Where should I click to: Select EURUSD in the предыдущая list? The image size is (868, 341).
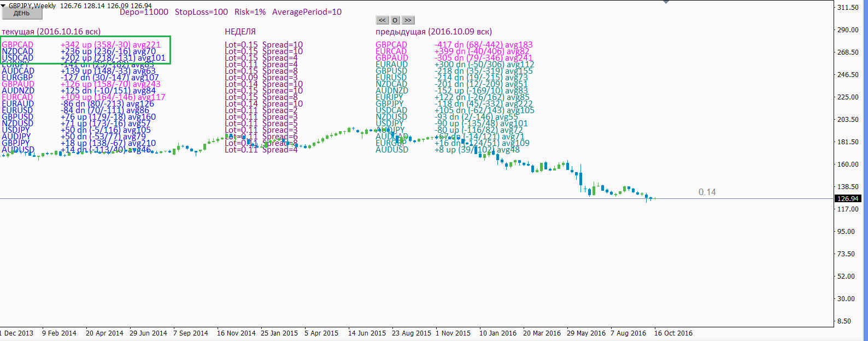[391, 78]
